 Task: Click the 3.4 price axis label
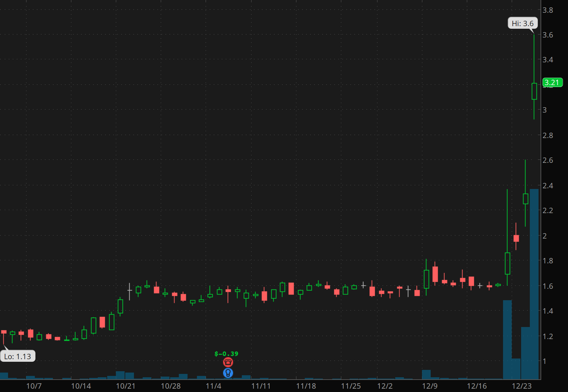[548, 60]
